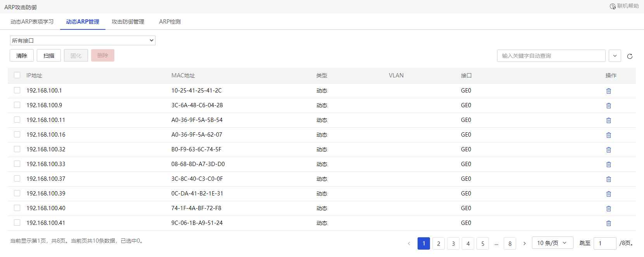Viewport: 644px width, 257px height.
Task: Go to next page arrow
Action: (525, 243)
